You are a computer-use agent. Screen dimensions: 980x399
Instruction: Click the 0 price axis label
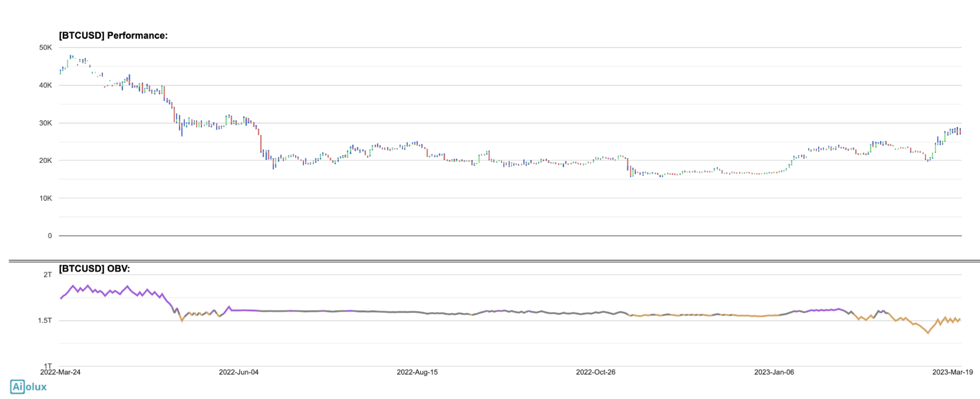(50, 236)
